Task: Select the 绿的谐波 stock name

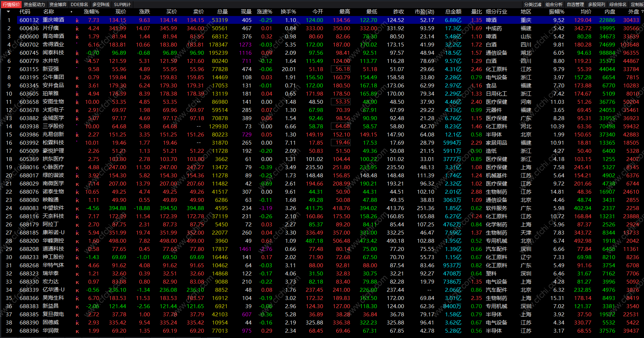Action: 53,175
